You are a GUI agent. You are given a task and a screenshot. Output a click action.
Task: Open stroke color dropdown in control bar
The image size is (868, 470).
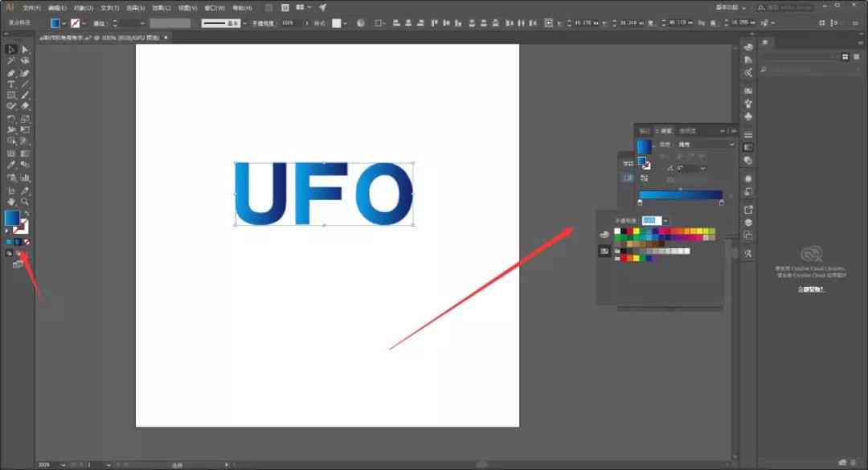pyautogui.click(x=84, y=23)
